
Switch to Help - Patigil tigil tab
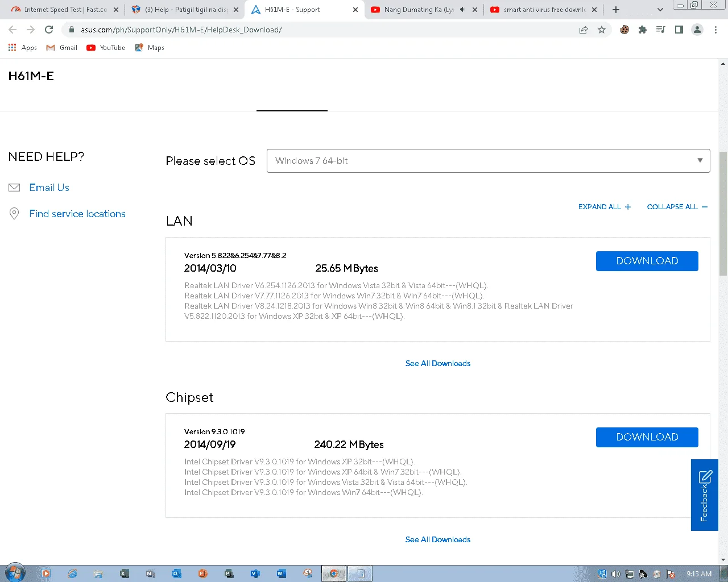coord(185,10)
